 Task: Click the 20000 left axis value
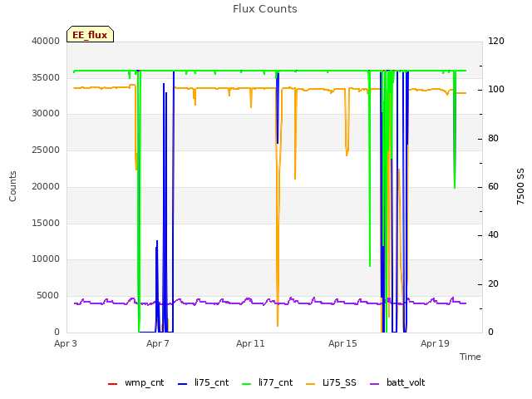[x=46, y=186]
